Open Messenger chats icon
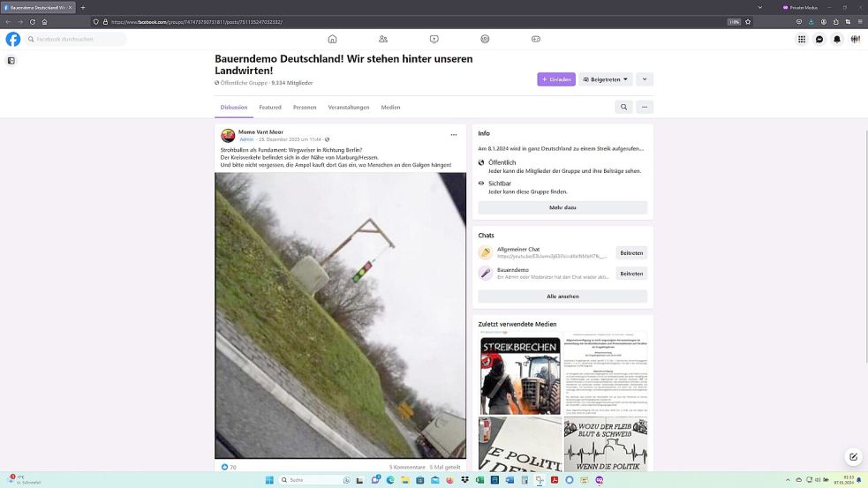 pos(819,40)
